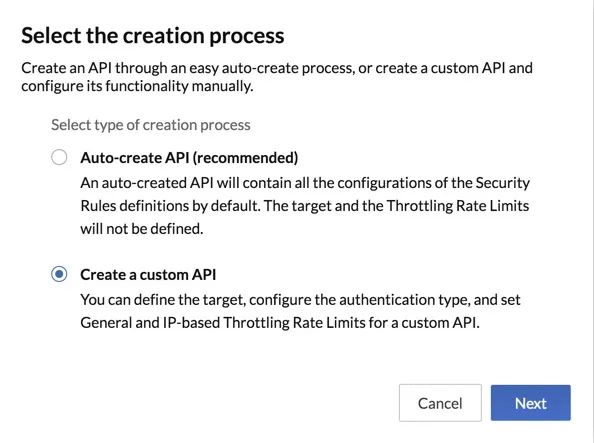Click the Auto-create API (recommended) label
Viewport: 594px width, 443px height.
[189, 158]
